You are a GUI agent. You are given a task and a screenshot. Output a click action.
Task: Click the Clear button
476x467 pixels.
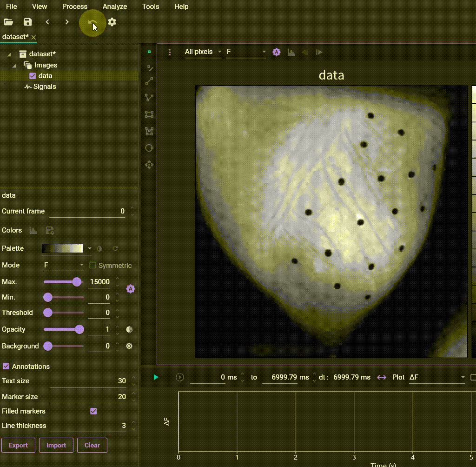click(92, 445)
